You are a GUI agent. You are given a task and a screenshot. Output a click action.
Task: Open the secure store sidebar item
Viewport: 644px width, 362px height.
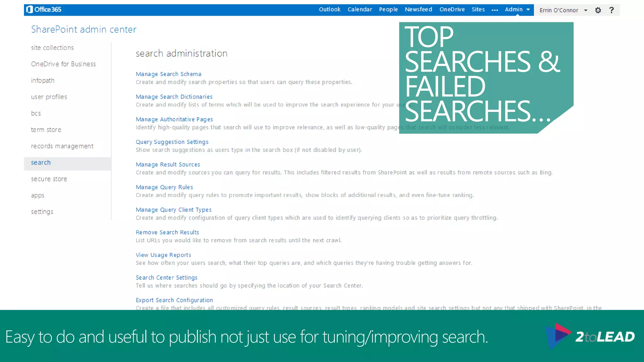click(49, 179)
